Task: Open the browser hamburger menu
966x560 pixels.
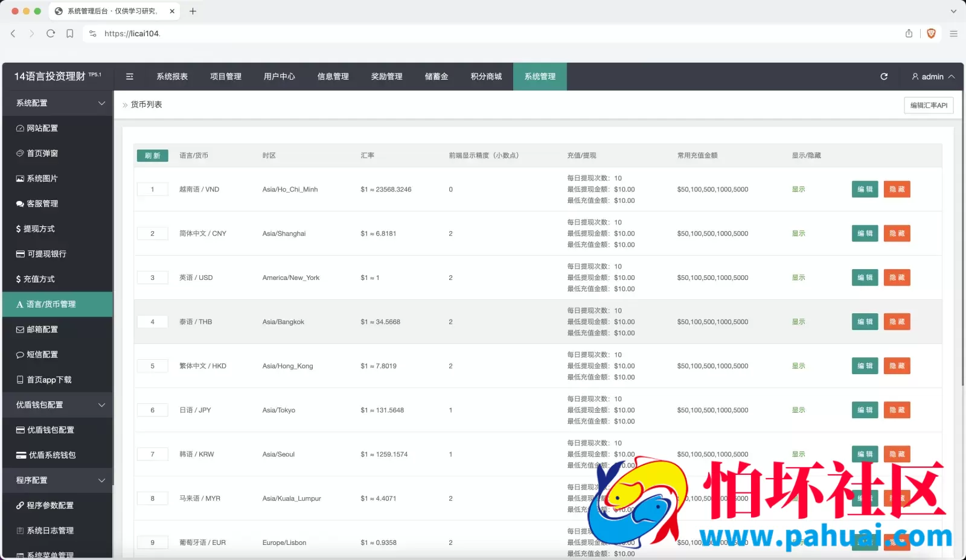Action: click(953, 34)
